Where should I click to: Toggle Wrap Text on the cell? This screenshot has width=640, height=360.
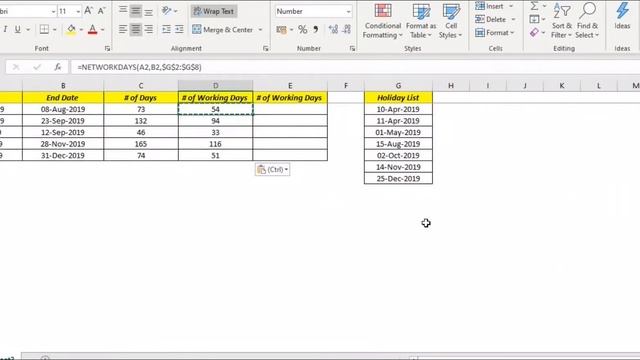coord(213,11)
